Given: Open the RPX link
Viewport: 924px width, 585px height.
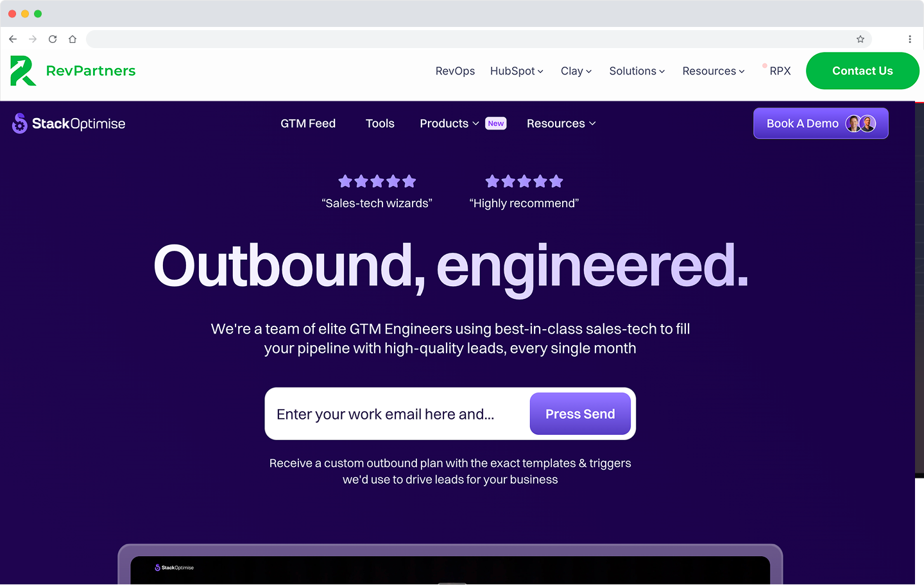Looking at the screenshot, I should (x=780, y=71).
